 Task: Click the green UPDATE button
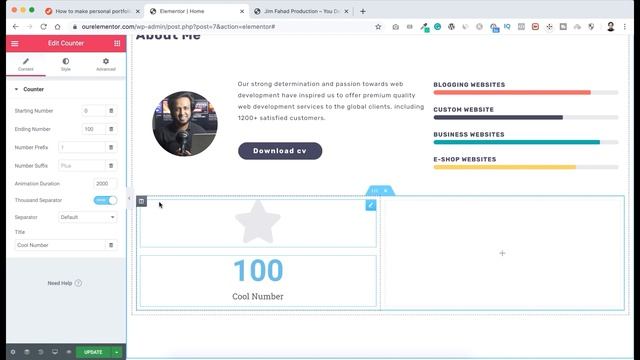coord(93,352)
